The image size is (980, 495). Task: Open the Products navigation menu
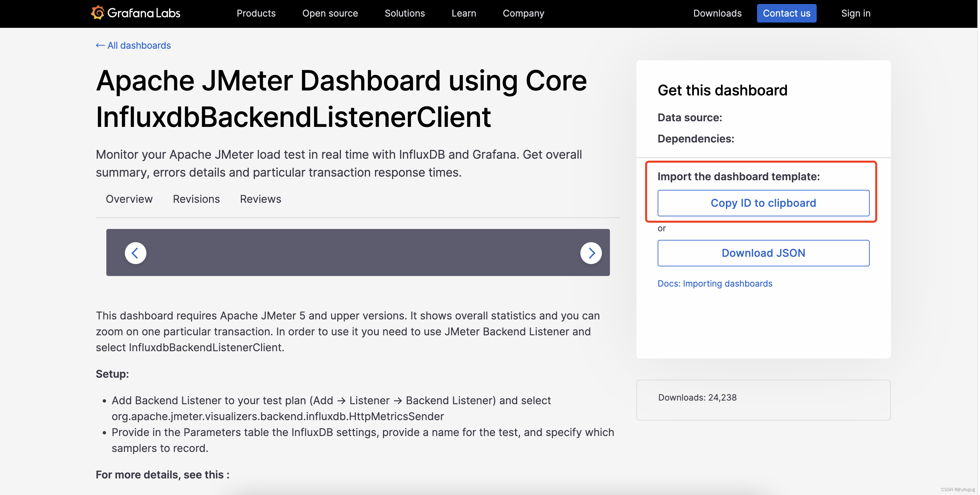[256, 13]
